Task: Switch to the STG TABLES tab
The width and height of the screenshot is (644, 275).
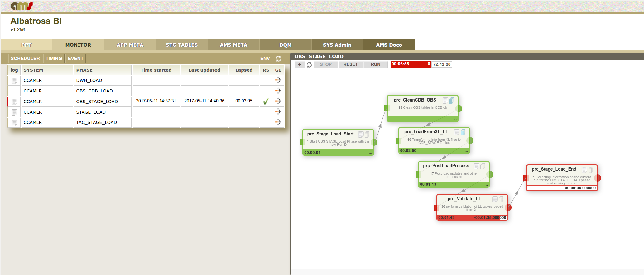Action: (182, 45)
